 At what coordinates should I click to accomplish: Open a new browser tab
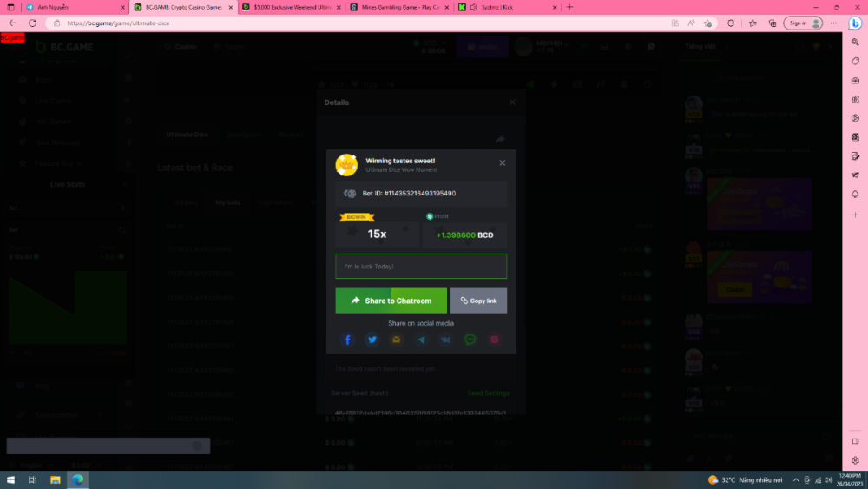[x=569, y=7]
